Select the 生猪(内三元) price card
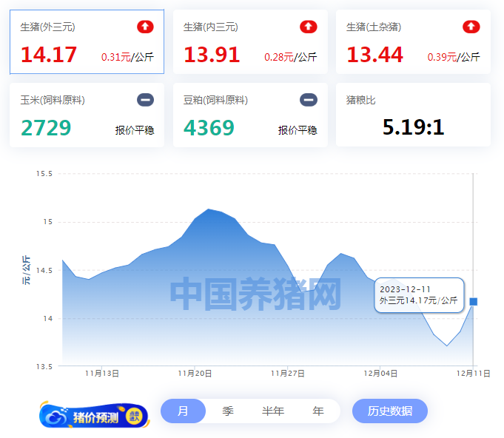The height and width of the screenshot is (438, 504). tap(250, 41)
